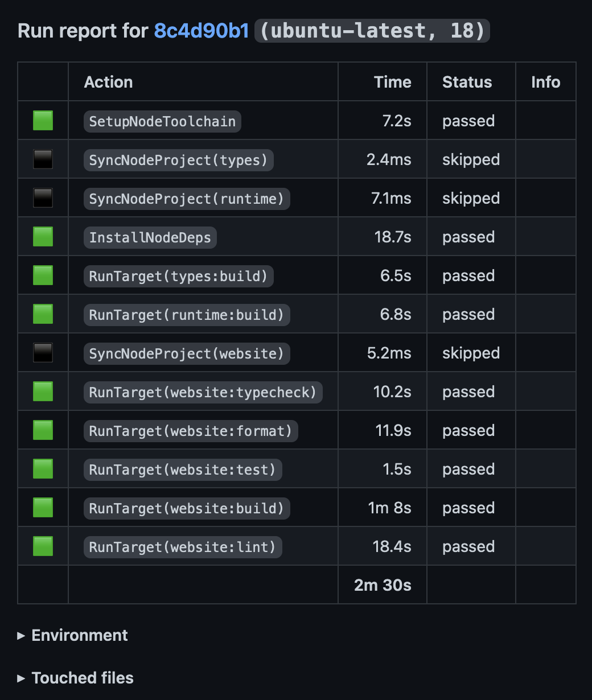Viewport: 592px width, 700px height.
Task: Click the Time column header
Action: coord(393,82)
